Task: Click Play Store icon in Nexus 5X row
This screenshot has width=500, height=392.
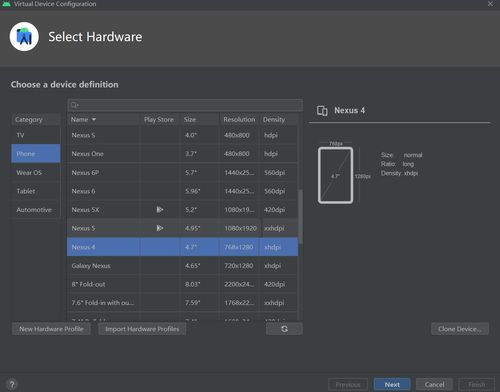Action: (160, 209)
